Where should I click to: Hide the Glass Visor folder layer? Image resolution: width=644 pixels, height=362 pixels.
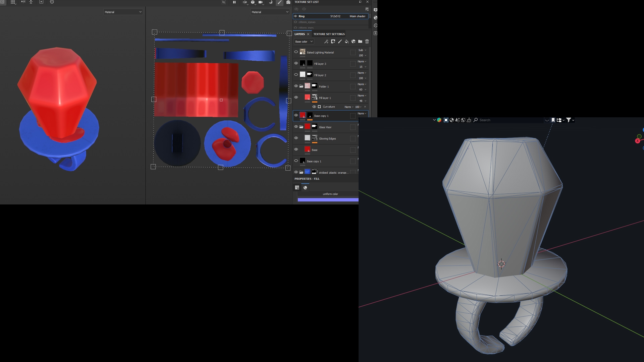296,127
